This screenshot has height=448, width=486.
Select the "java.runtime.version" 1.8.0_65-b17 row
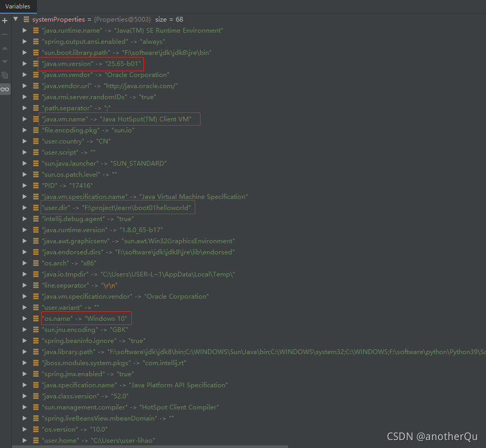coord(102,230)
